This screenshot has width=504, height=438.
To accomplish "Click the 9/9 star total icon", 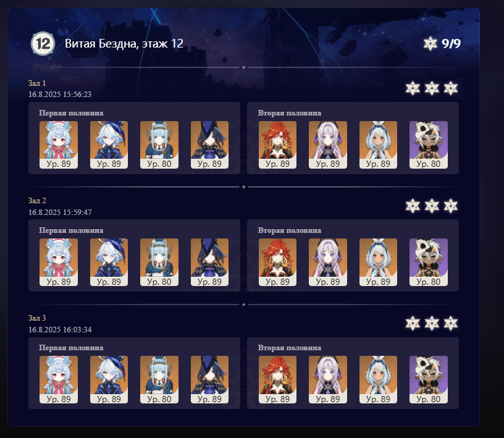I will pyautogui.click(x=430, y=43).
